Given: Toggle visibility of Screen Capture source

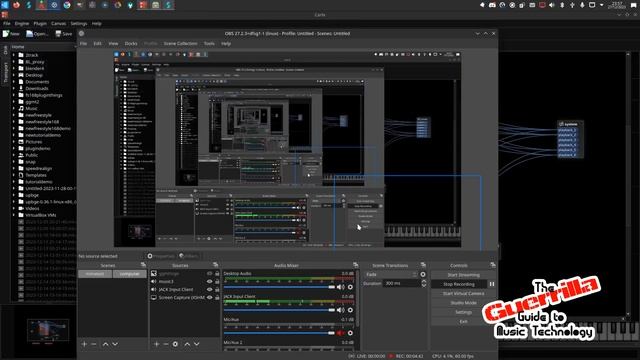Looking at the screenshot, I should tap(209, 298).
